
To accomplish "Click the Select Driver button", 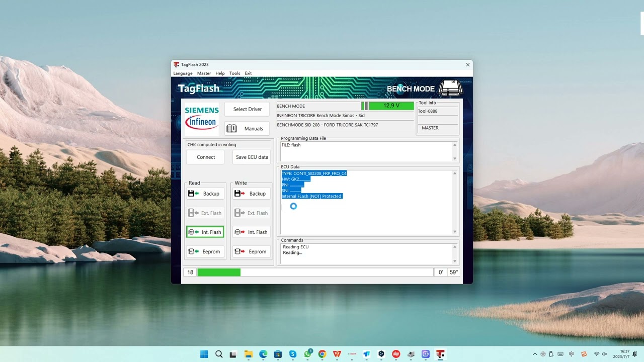I will click(247, 109).
